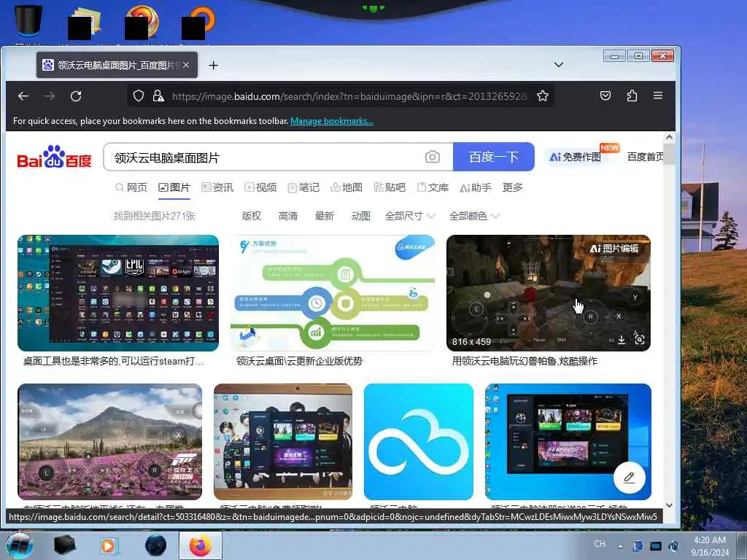Switch to the 视频 tab
The image size is (747, 560).
[x=260, y=187]
